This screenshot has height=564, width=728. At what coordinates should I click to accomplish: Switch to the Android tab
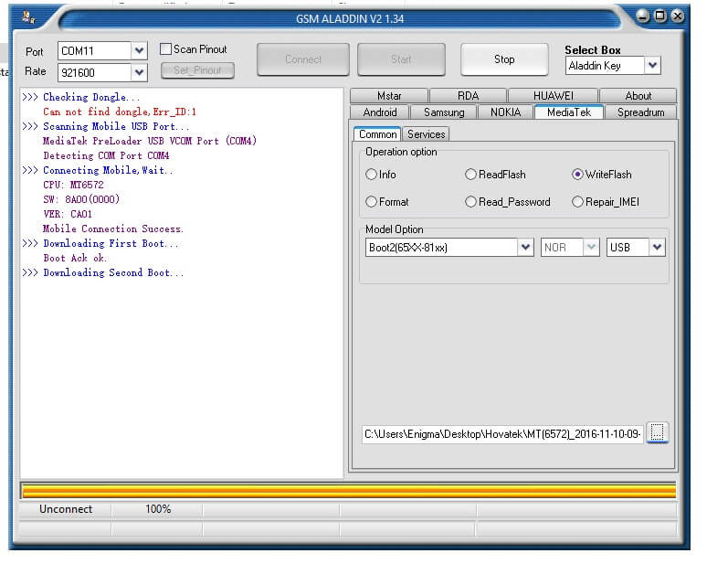pos(380,112)
